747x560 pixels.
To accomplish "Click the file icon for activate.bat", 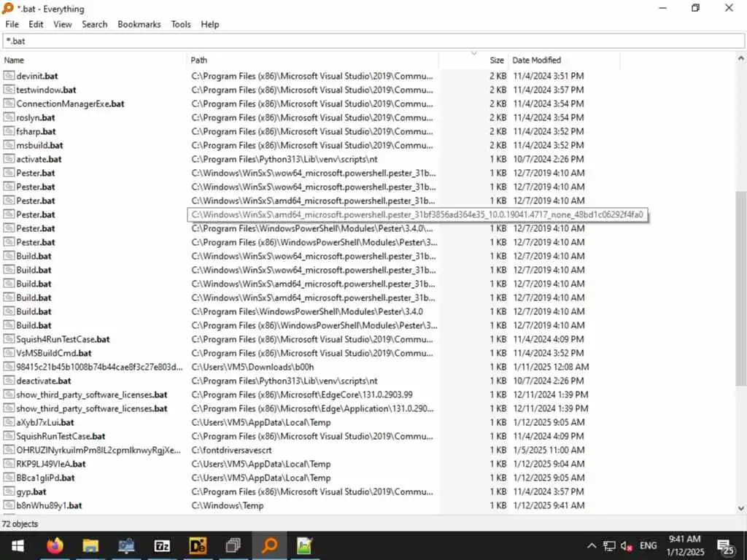I will click(9, 158).
